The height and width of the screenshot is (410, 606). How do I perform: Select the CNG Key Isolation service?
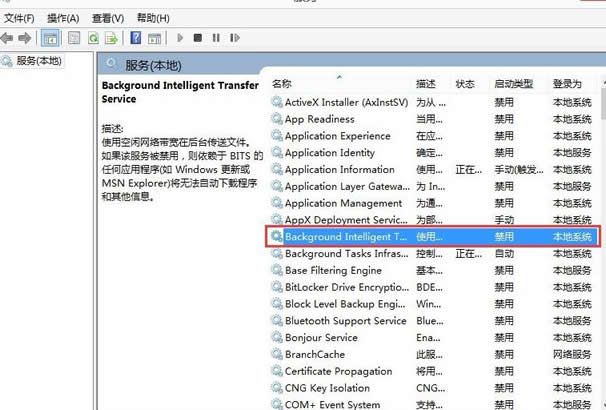(x=431, y=388)
